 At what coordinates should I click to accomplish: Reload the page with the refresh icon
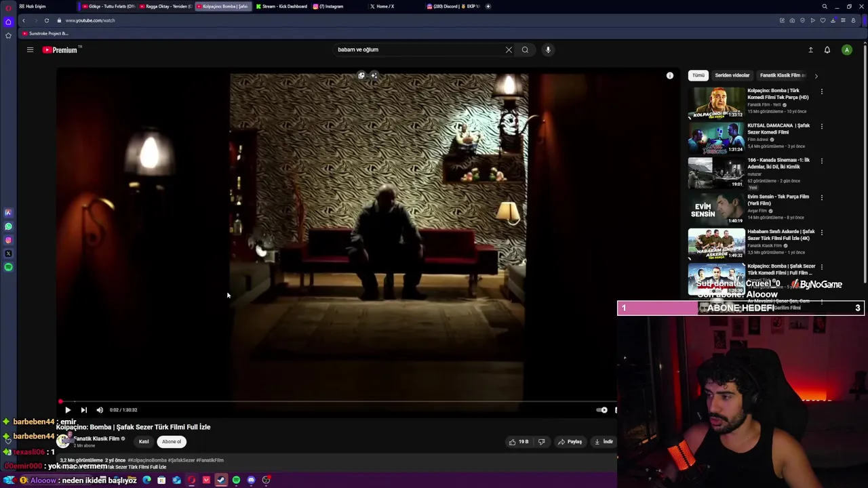(x=47, y=20)
